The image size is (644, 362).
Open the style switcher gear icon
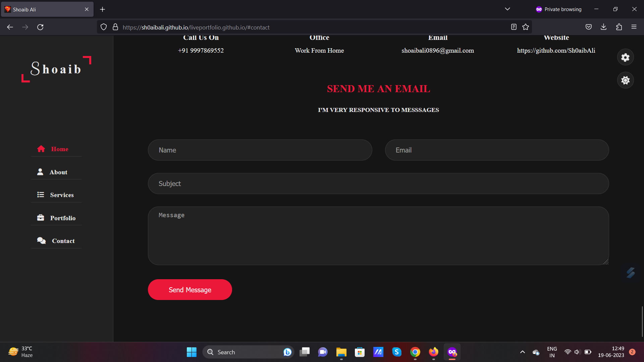[x=625, y=57]
